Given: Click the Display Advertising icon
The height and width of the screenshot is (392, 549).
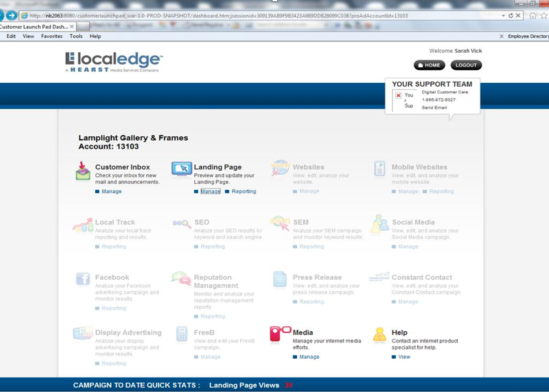Looking at the screenshot, I should coord(83,333).
